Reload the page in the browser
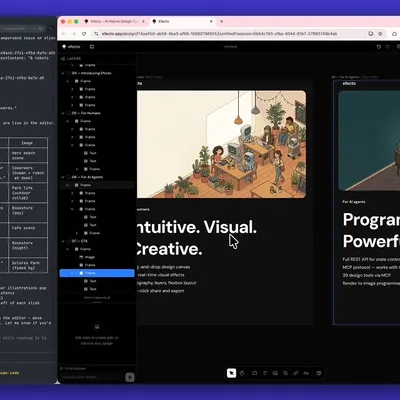The width and height of the screenshot is (400, 400). pos(84,34)
